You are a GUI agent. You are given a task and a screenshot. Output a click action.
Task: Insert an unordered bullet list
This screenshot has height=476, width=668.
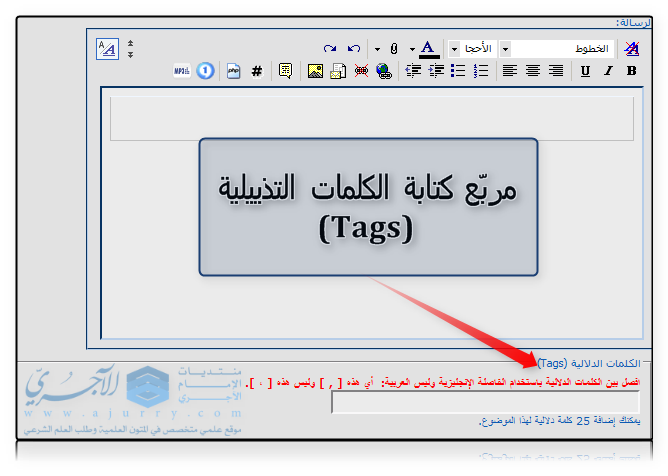(458, 71)
